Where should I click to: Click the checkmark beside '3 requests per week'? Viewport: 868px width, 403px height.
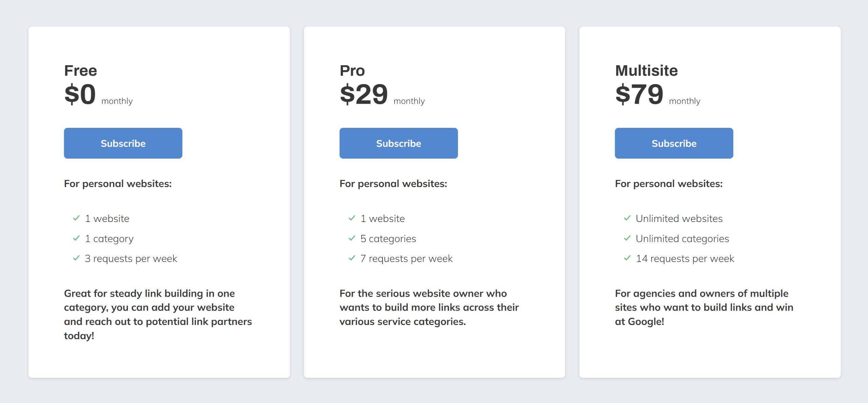[x=76, y=259]
